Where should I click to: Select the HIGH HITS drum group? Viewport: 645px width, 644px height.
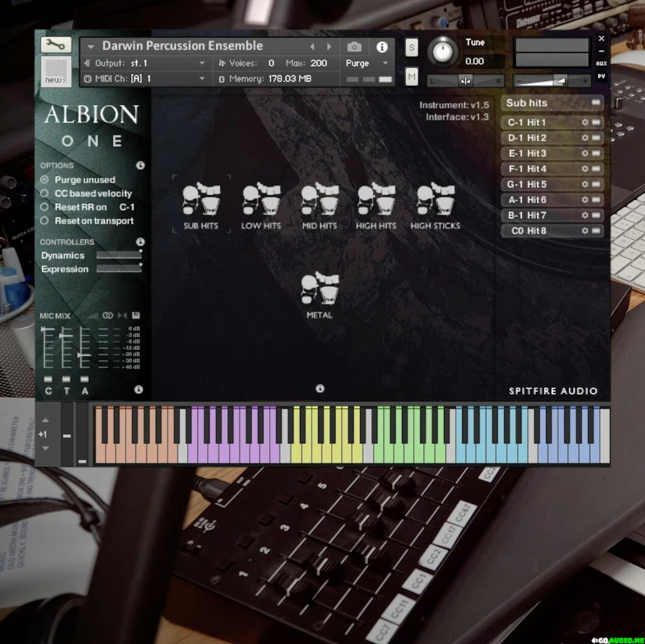(x=376, y=205)
